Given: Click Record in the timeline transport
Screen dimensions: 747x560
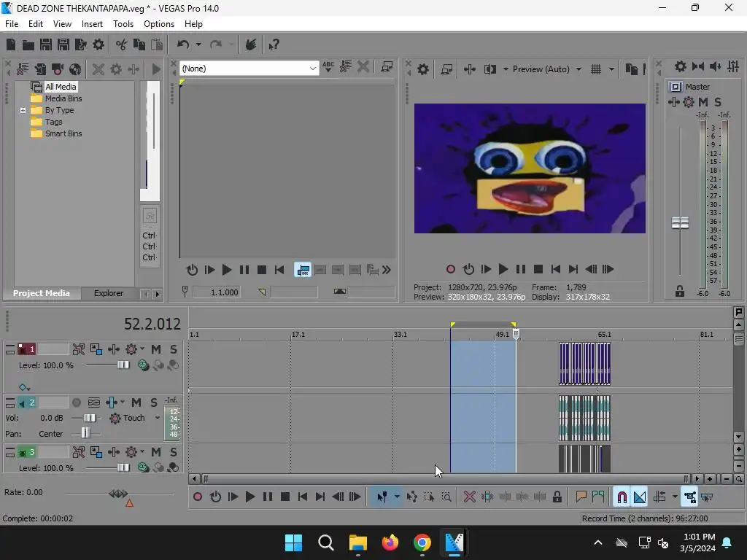Looking at the screenshot, I should tap(197, 497).
